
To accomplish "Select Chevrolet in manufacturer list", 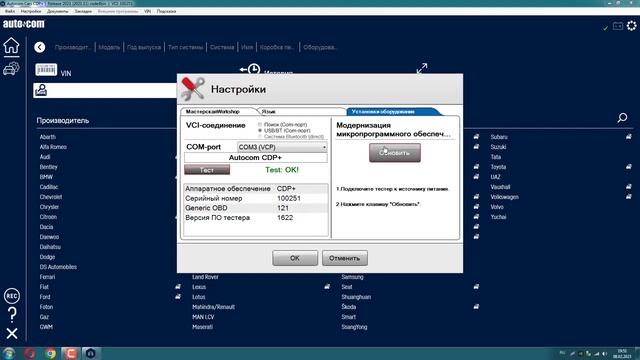I will pos(51,197).
